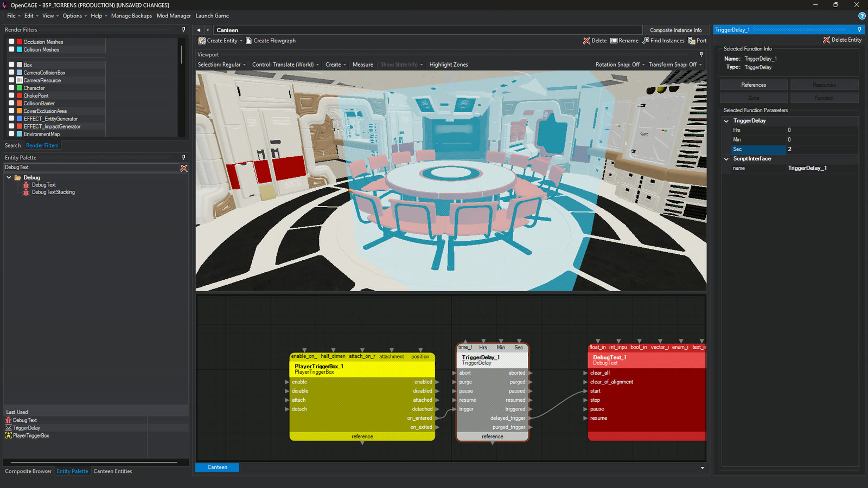The width and height of the screenshot is (868, 488).
Task: Toggle Collision Meshes render filter checkbox
Action: (11, 49)
